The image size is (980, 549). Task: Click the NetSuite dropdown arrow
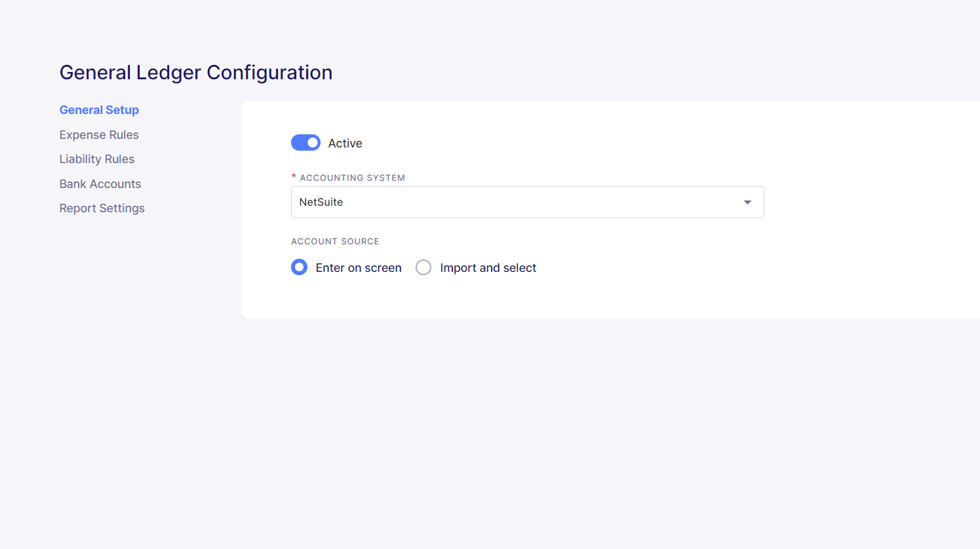click(747, 202)
